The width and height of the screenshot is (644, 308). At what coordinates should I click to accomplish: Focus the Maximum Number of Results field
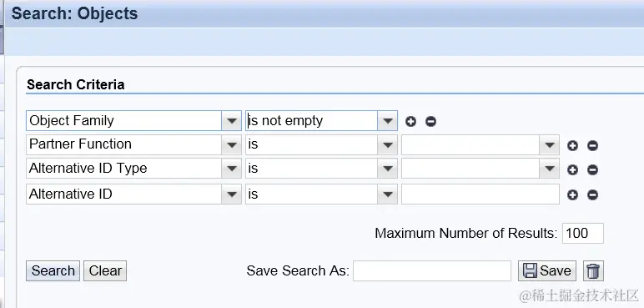[x=583, y=233]
